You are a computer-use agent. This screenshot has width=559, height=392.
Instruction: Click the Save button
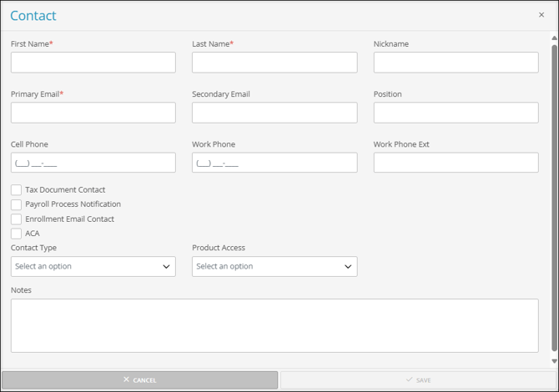pos(418,380)
